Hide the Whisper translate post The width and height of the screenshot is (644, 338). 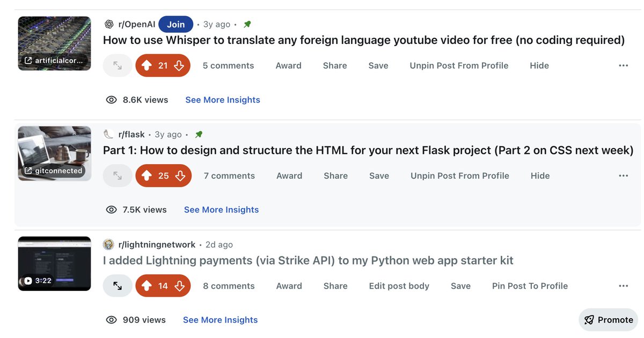point(539,65)
